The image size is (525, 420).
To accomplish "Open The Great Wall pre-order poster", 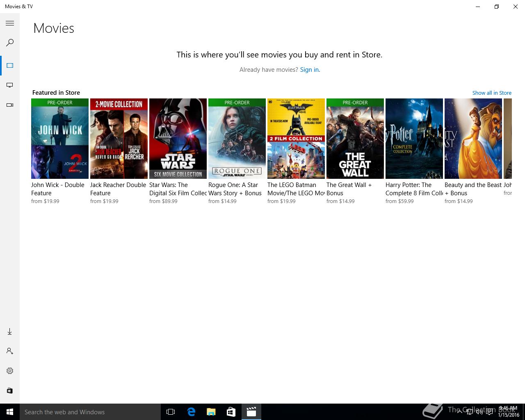I will click(355, 139).
